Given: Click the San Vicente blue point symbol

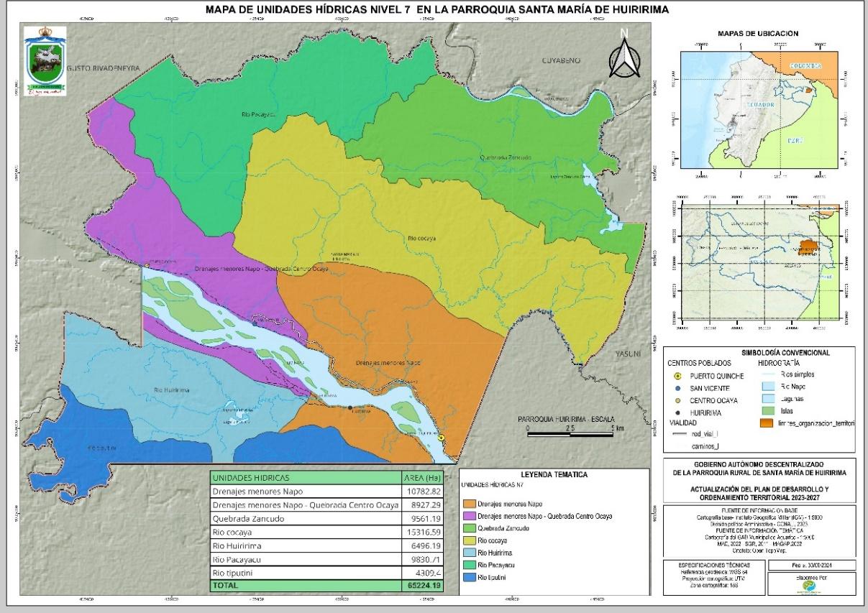Looking at the screenshot, I should point(674,387).
